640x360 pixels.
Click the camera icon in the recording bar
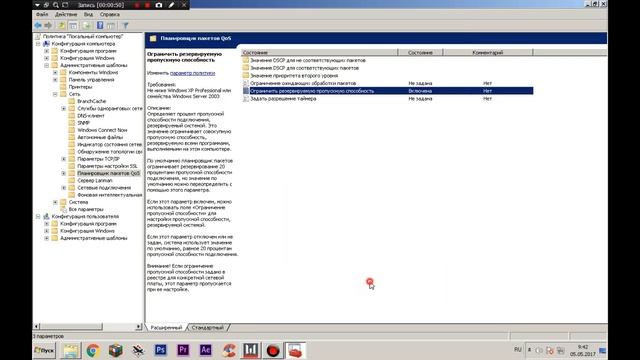[159, 5]
